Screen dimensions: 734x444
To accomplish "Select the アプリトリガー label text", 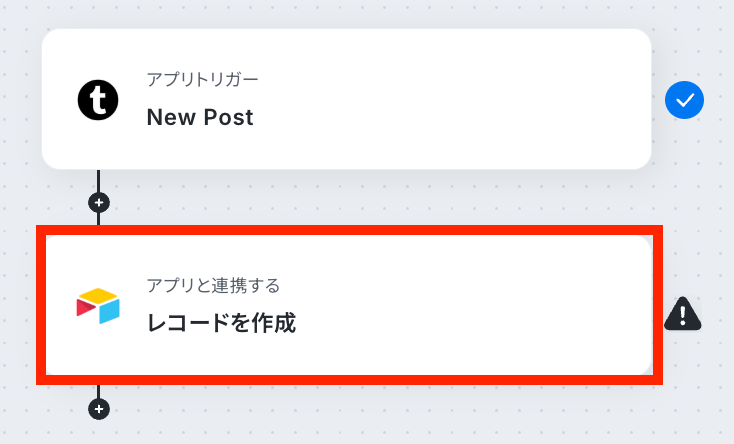I will coord(202,79).
